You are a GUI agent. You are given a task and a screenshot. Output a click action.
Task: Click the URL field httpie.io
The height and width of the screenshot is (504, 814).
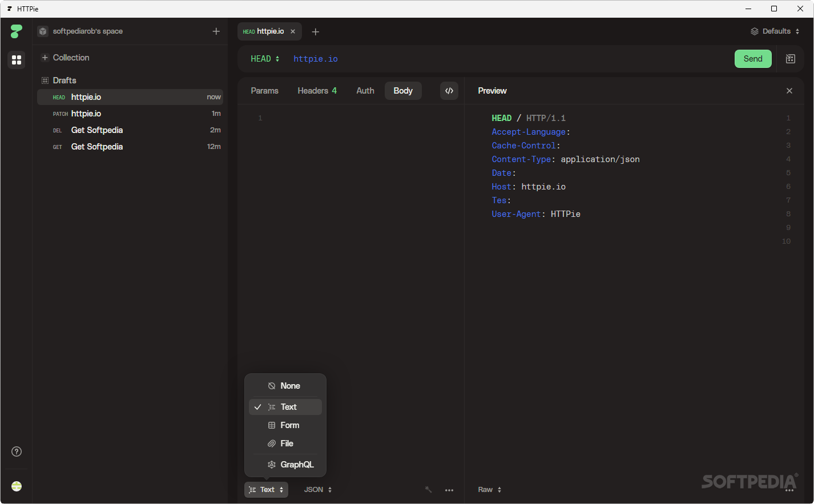point(316,59)
